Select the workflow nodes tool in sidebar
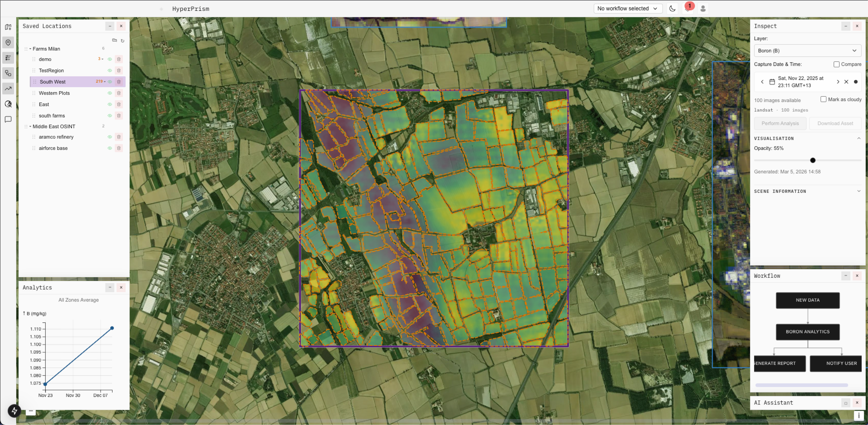Image resolution: width=868 pixels, height=425 pixels. click(x=8, y=73)
